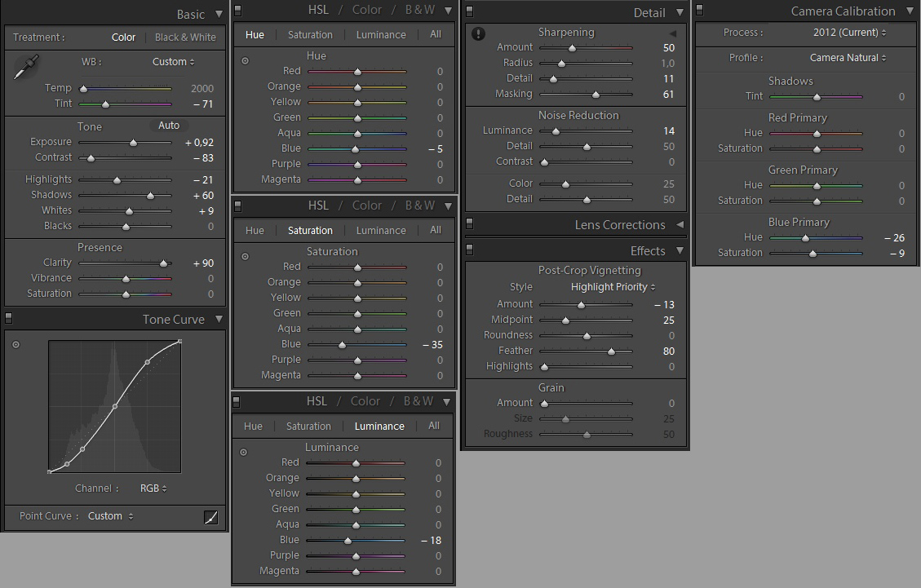Click the Hue targeted adjustment tool icon
This screenshot has height=588, width=921.
[245, 60]
